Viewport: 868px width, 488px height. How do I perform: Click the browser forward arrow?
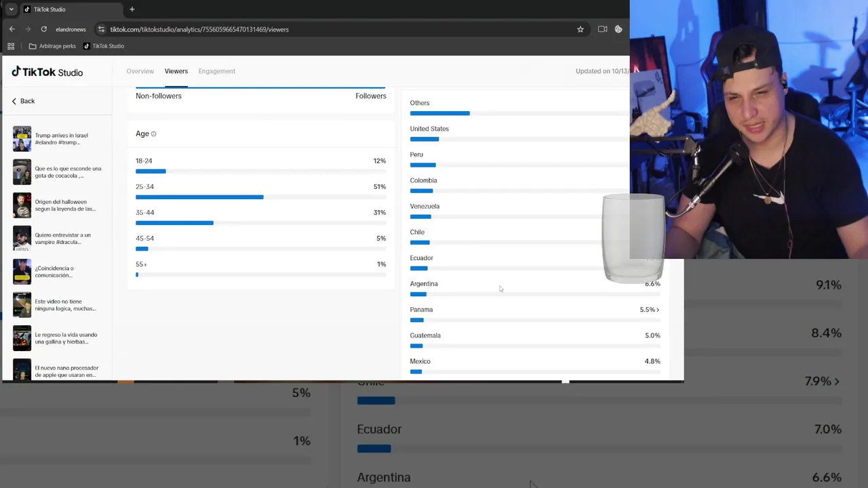(28, 29)
